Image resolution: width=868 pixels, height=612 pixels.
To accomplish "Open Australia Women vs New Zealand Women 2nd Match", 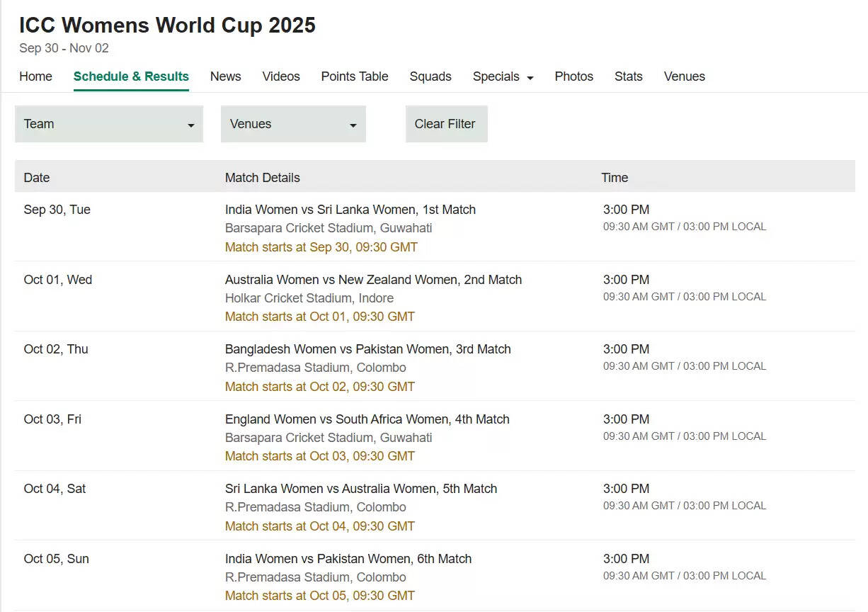I will tap(373, 280).
